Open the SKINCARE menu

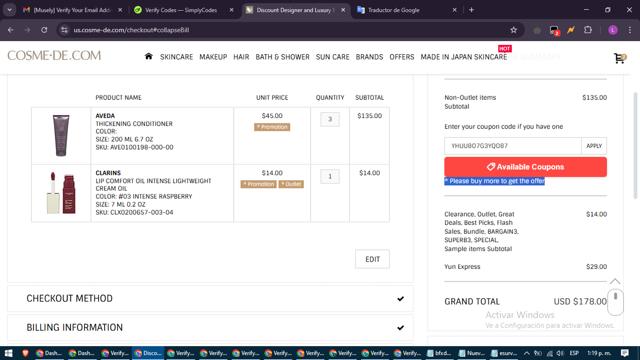tap(176, 57)
